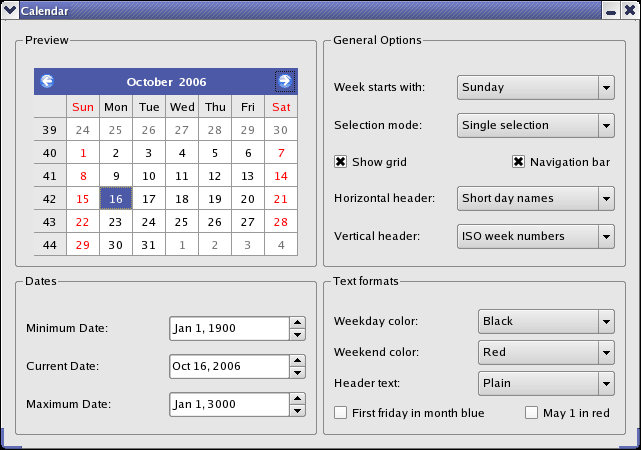Open the Weekend color Red dropdown
This screenshot has height=450, width=641.
tap(546, 352)
